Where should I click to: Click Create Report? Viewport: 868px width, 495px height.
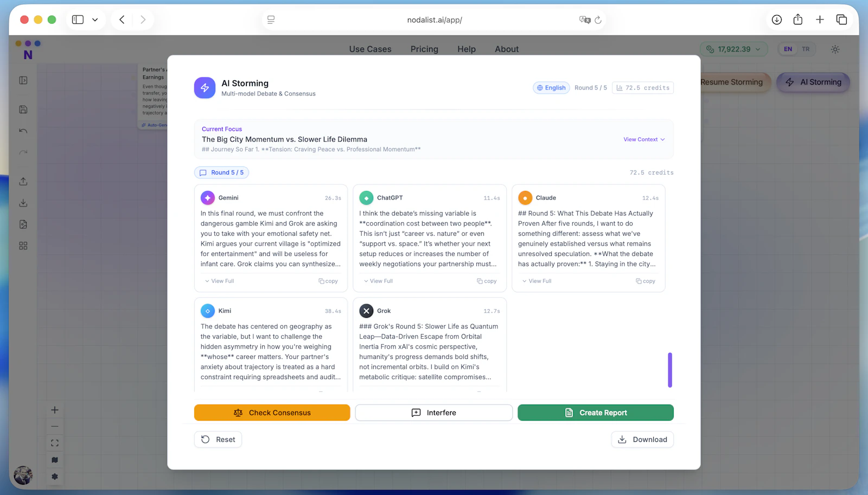(x=595, y=413)
